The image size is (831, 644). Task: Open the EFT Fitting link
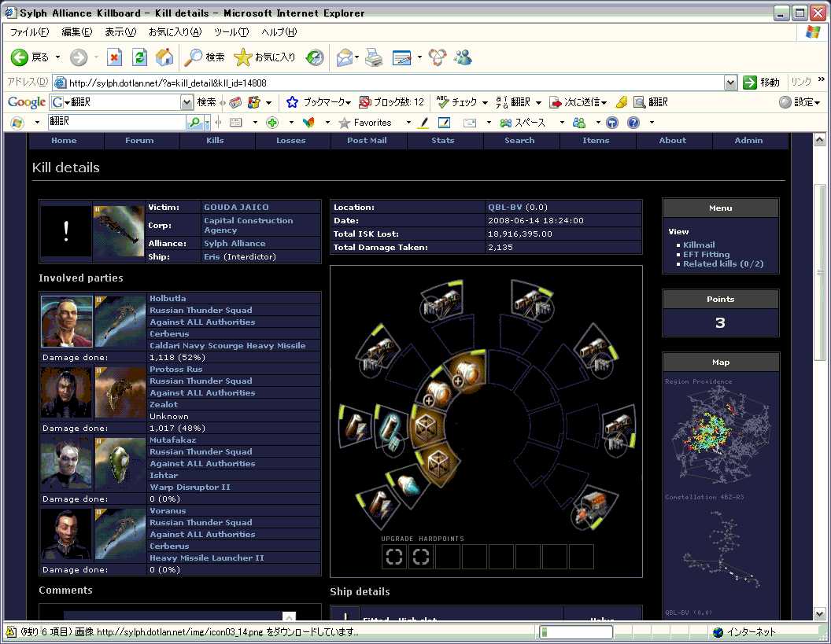(x=707, y=254)
